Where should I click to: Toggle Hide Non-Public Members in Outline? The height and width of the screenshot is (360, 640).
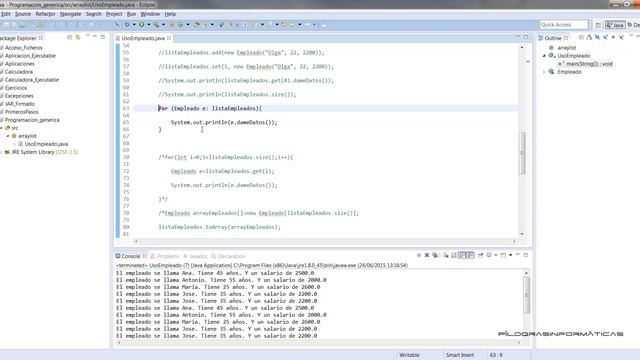coord(613,38)
